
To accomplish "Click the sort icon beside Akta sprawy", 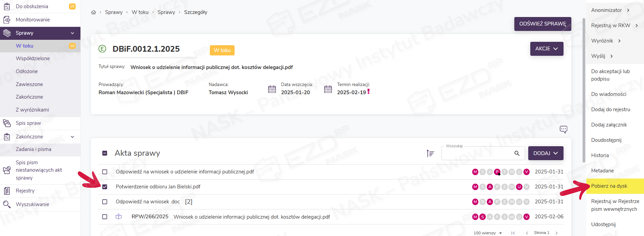I will (x=430, y=153).
